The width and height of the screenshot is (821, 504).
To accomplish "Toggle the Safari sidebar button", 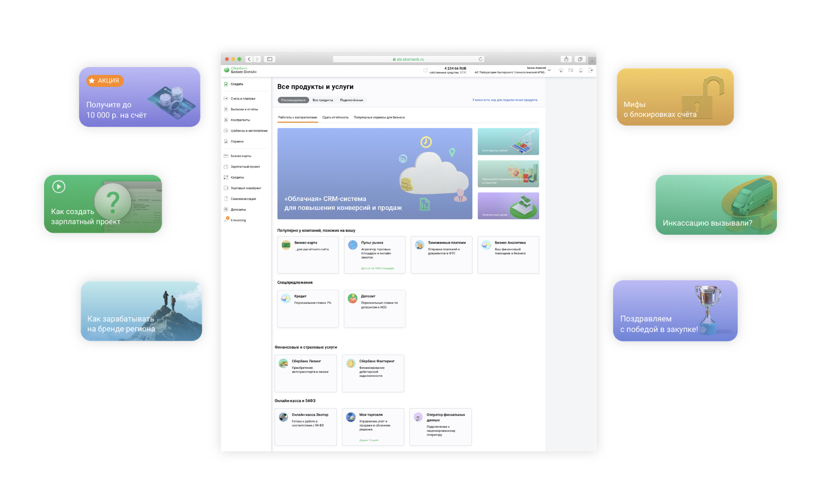I will click(270, 59).
